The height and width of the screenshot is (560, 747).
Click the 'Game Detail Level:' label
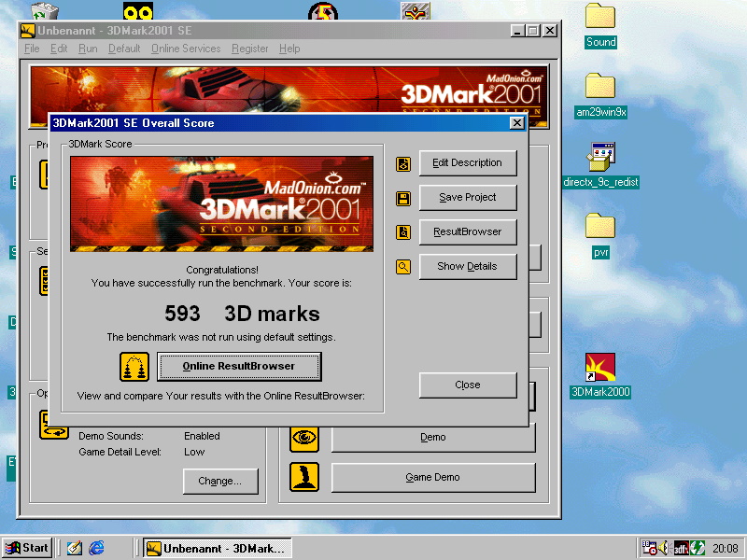pos(120,452)
